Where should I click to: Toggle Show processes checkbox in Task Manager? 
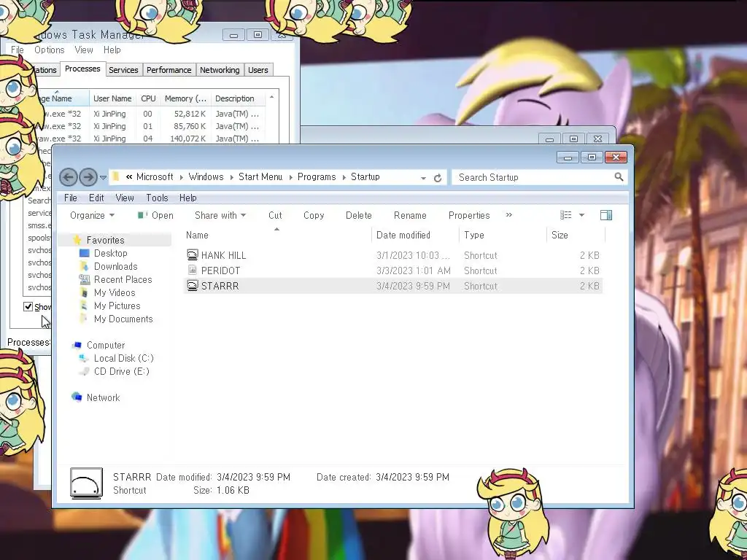coord(28,306)
